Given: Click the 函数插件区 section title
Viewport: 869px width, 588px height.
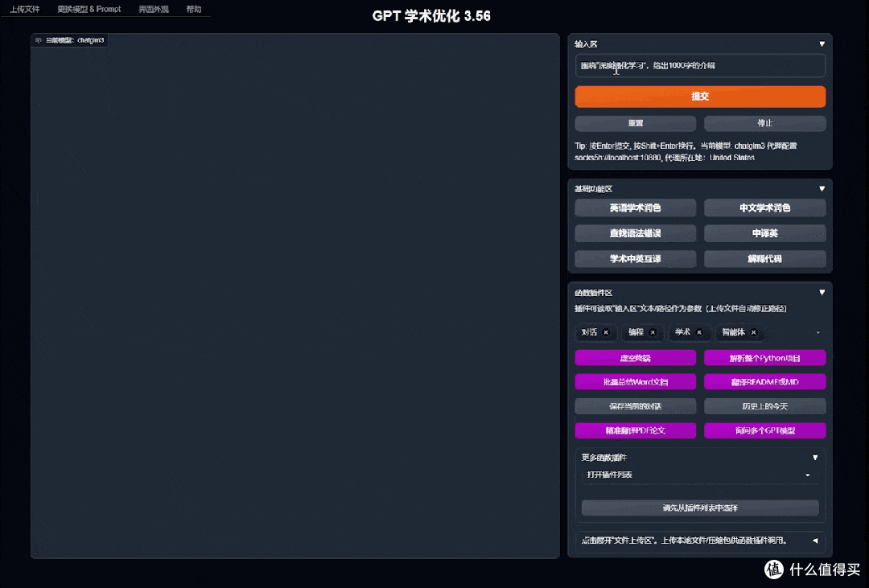Looking at the screenshot, I should [x=594, y=293].
